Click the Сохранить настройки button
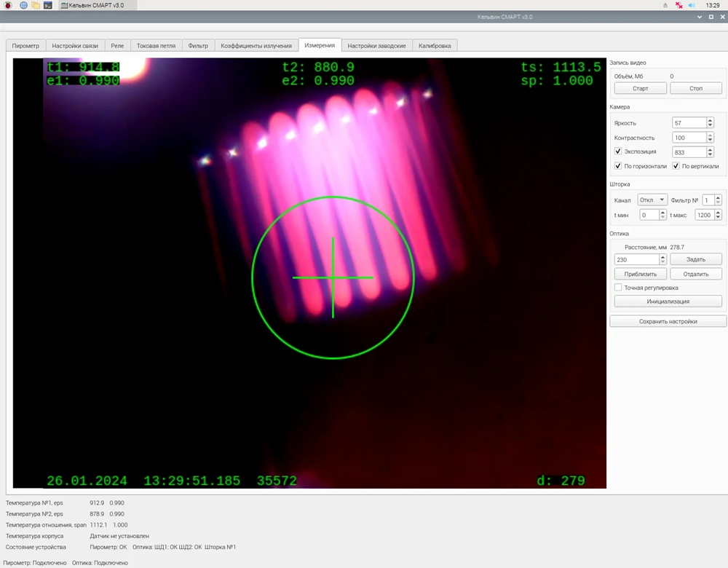The width and height of the screenshot is (728, 568). click(668, 321)
